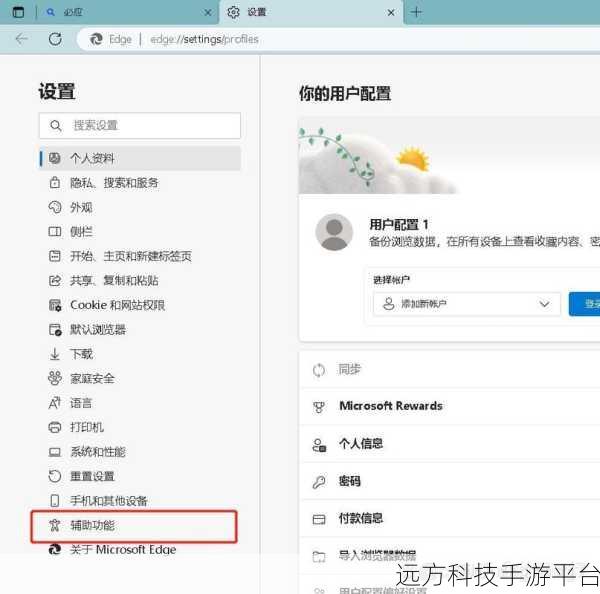
Task: Go back with the back arrow
Action: coord(21,39)
